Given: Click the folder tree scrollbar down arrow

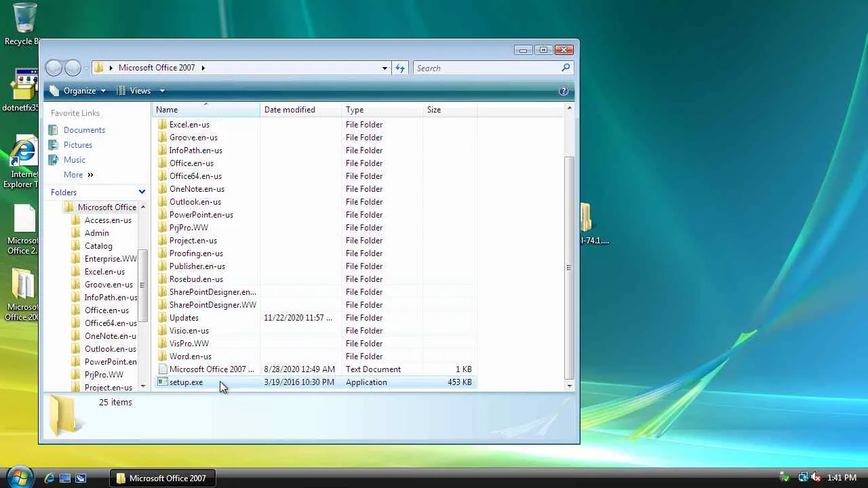Looking at the screenshot, I should (x=142, y=386).
